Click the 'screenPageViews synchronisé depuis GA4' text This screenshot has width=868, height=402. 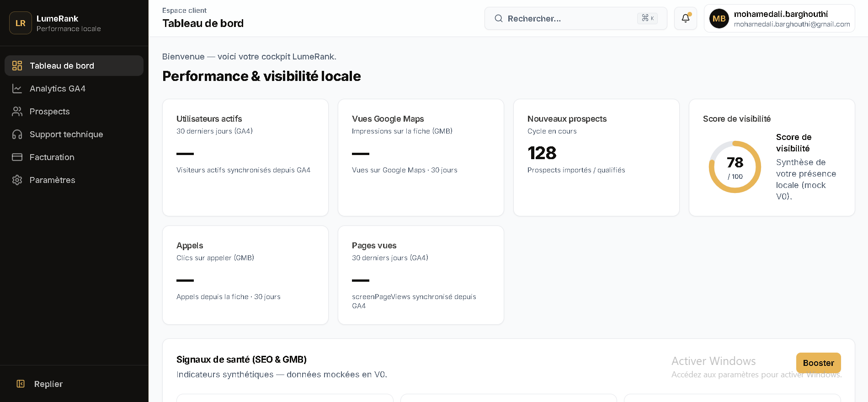(414, 301)
